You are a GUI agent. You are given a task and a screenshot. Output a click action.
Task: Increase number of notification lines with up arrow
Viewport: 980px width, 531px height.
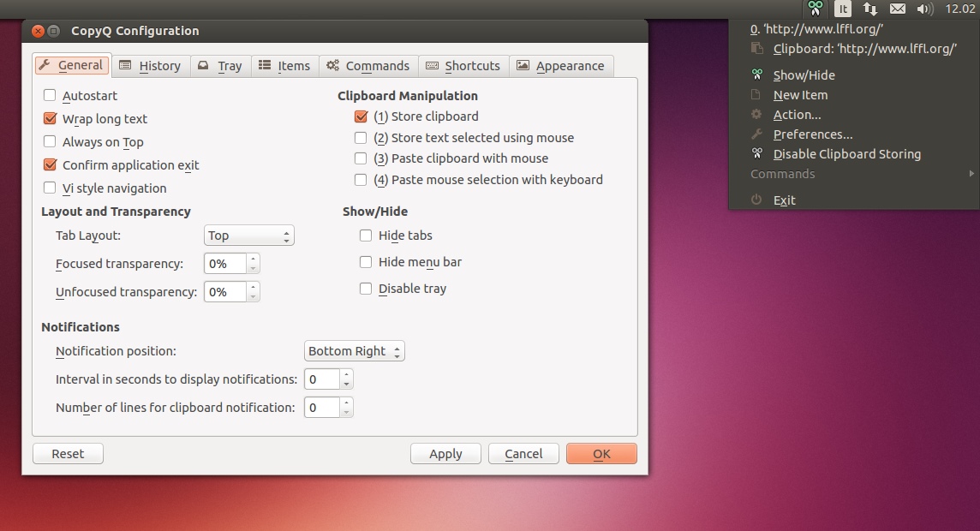pos(346,402)
